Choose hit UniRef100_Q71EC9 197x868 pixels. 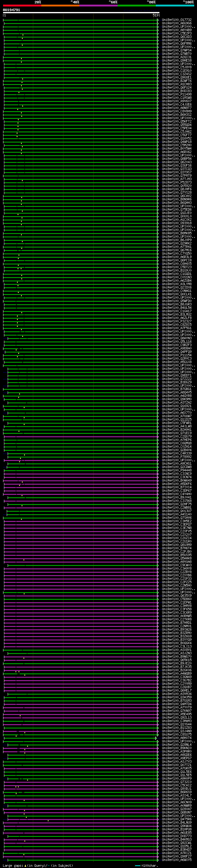coord(176,433)
